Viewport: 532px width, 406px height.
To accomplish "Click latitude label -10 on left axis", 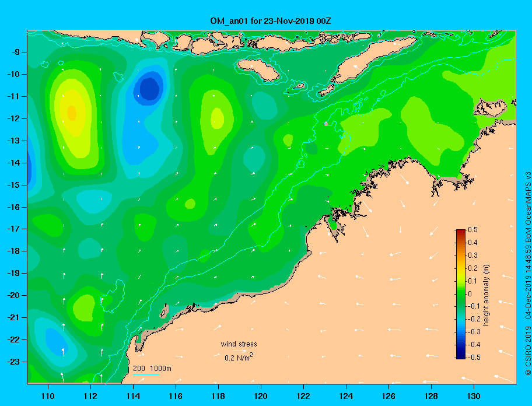I will [x=13, y=74].
